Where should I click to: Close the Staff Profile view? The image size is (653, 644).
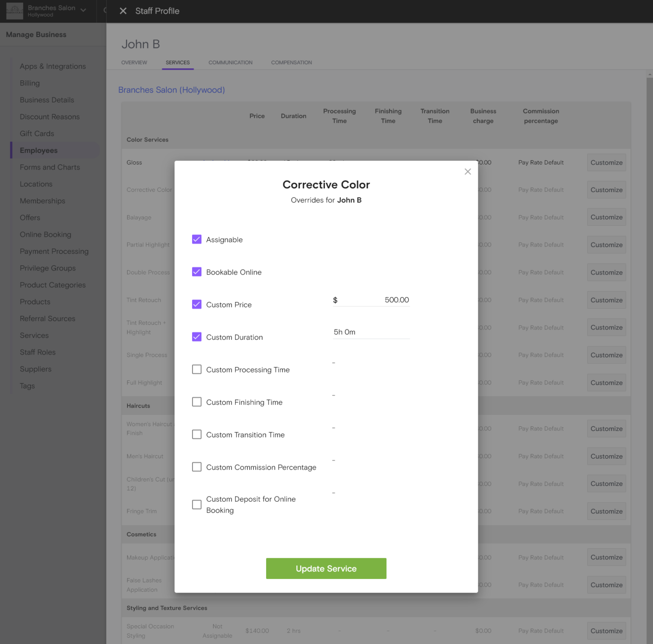click(x=123, y=11)
